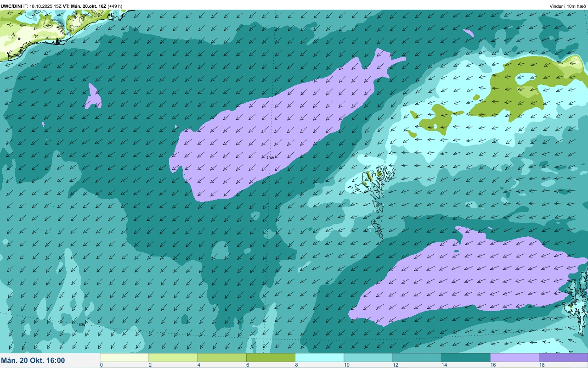
Task: Click the teal 12–14 legend swatch
Action: pyautogui.click(x=417, y=357)
